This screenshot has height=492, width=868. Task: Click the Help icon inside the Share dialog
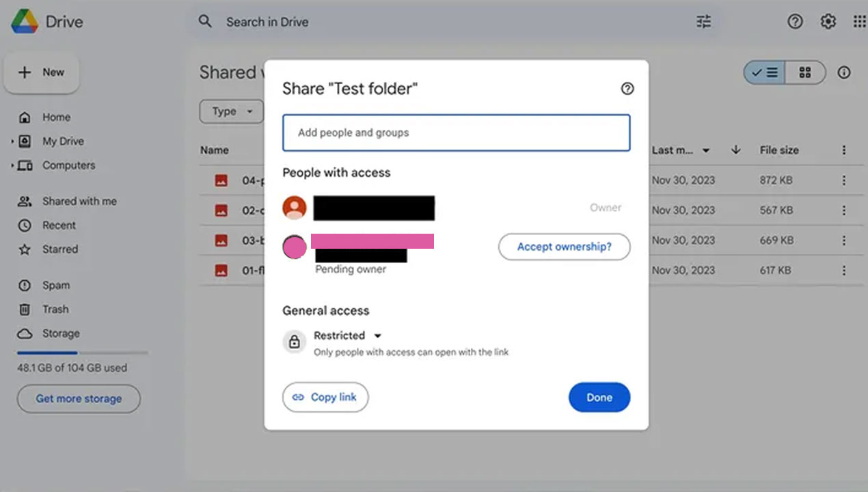(627, 88)
